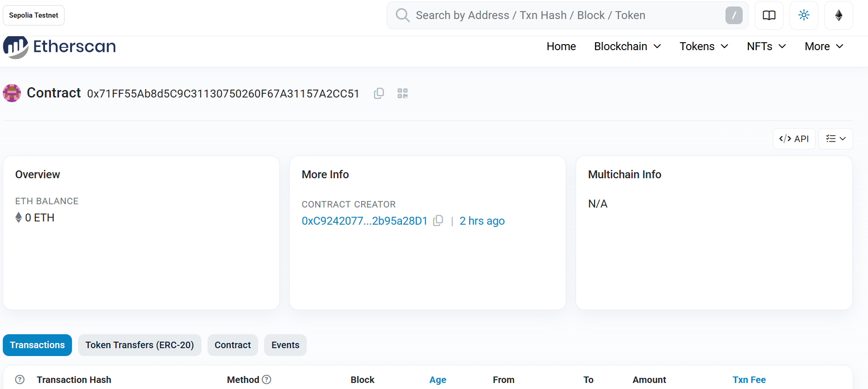This screenshot has height=389, width=868.
Task: Focus the address search input field
Action: pos(568,15)
